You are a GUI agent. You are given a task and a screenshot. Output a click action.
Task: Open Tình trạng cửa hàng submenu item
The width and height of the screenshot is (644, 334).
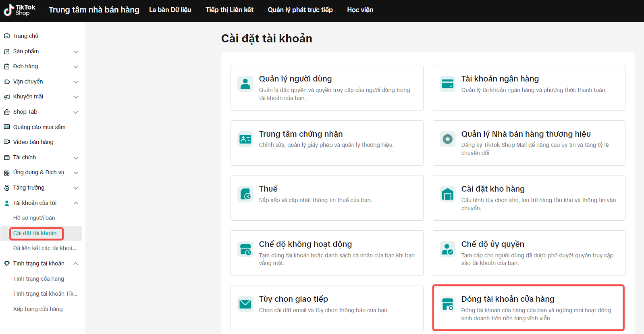tap(38, 279)
